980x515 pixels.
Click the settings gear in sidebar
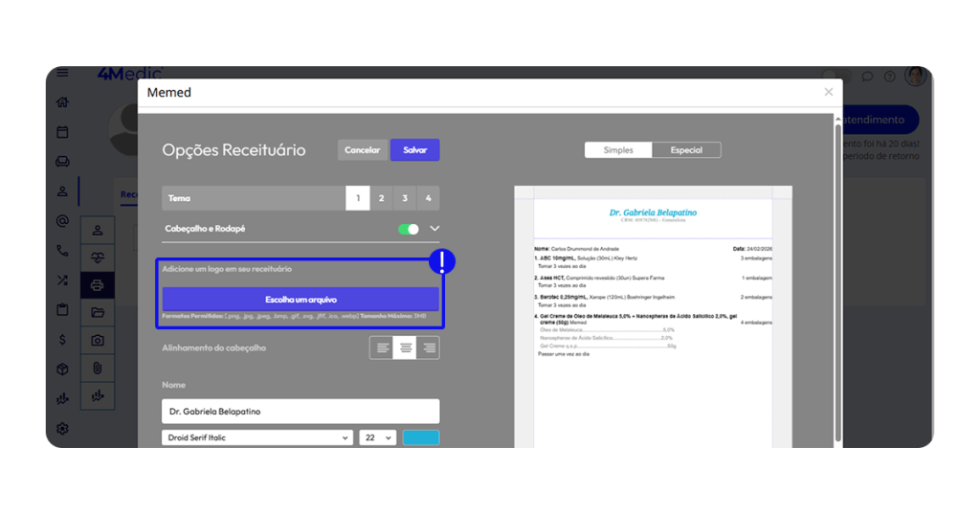pyautogui.click(x=62, y=428)
